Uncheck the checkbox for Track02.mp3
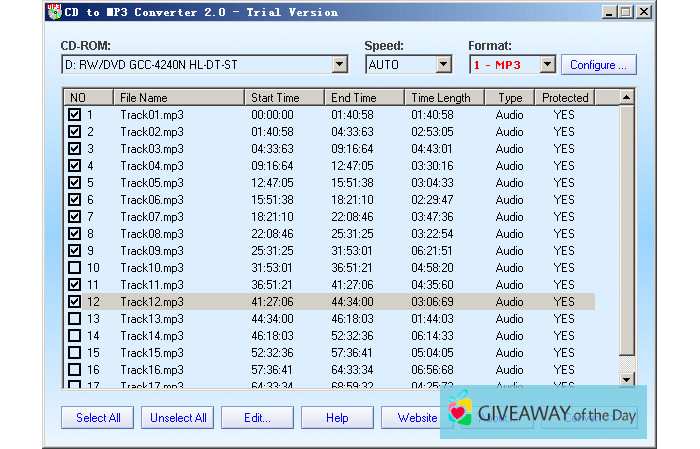The image size is (700, 449). (75, 132)
